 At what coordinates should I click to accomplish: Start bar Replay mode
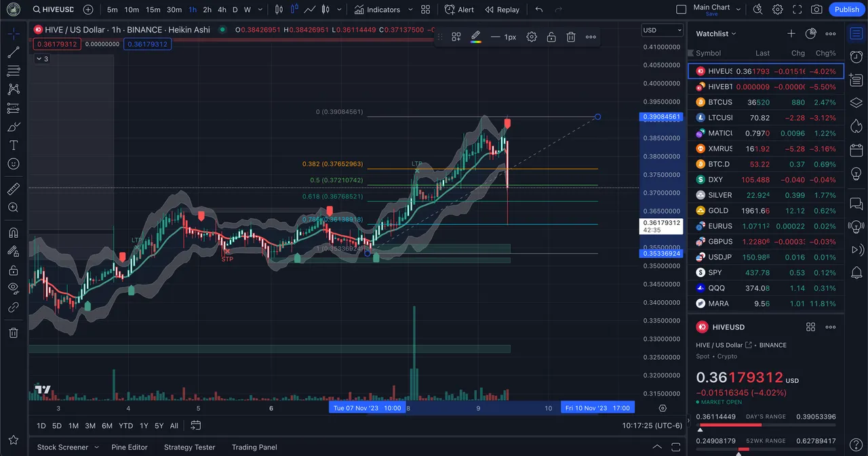502,9
